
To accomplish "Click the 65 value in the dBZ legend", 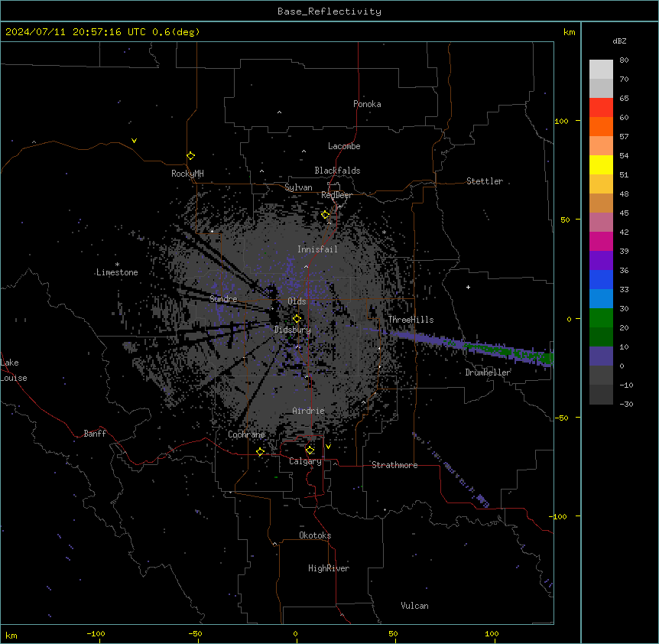I will [624, 98].
